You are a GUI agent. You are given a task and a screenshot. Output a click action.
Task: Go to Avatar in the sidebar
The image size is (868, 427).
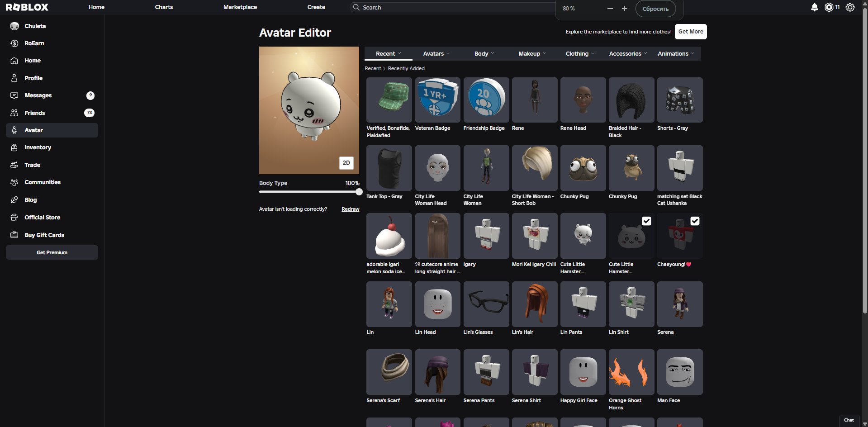click(52, 130)
